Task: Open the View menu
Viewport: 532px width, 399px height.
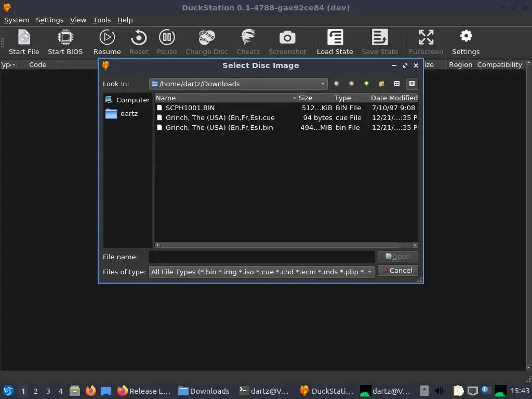Action: pyautogui.click(x=78, y=20)
